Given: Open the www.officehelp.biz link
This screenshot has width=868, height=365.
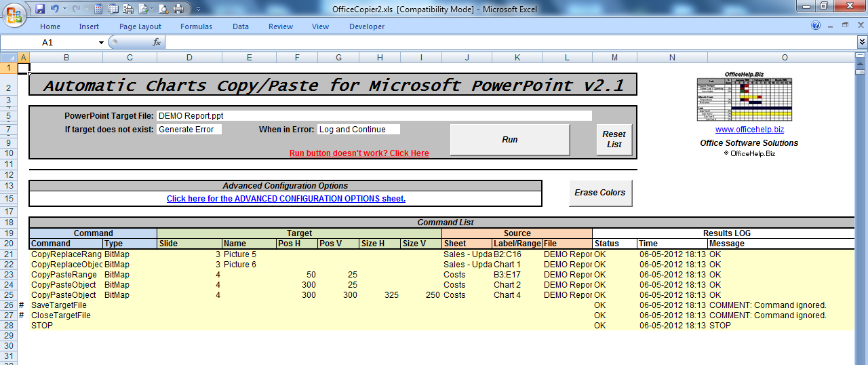Looking at the screenshot, I should pyautogui.click(x=749, y=130).
